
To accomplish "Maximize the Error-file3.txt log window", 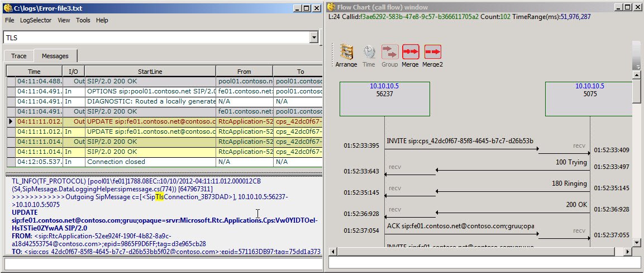I will pyautogui.click(x=307, y=8).
